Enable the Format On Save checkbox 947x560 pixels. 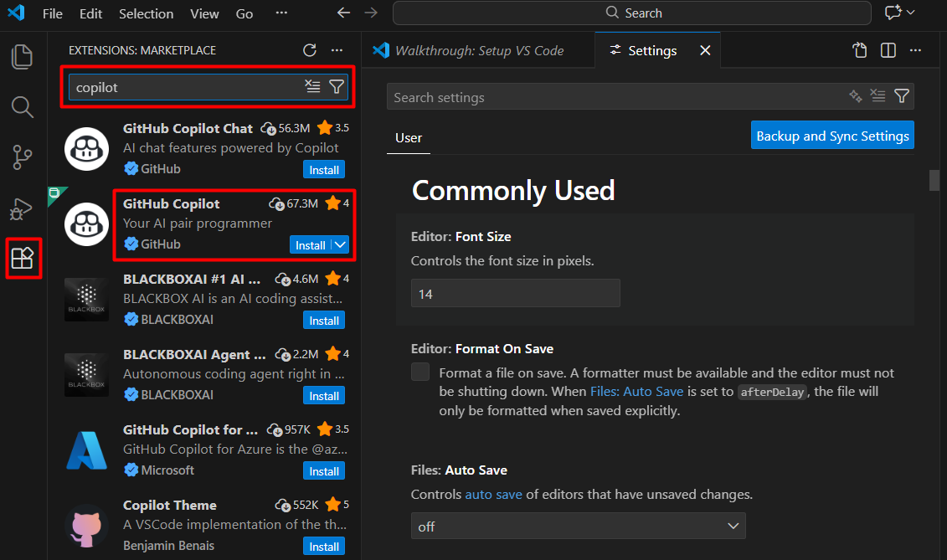tap(419, 372)
